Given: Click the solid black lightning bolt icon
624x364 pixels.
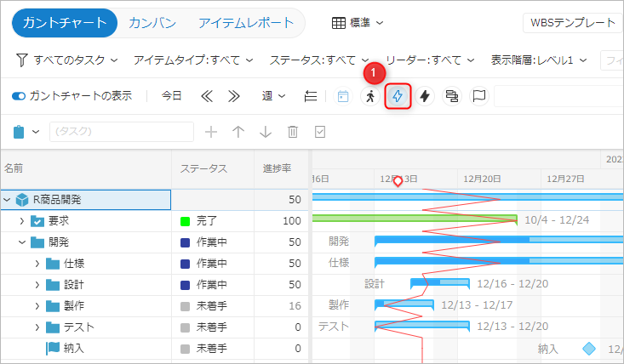Looking at the screenshot, I should pos(425,96).
